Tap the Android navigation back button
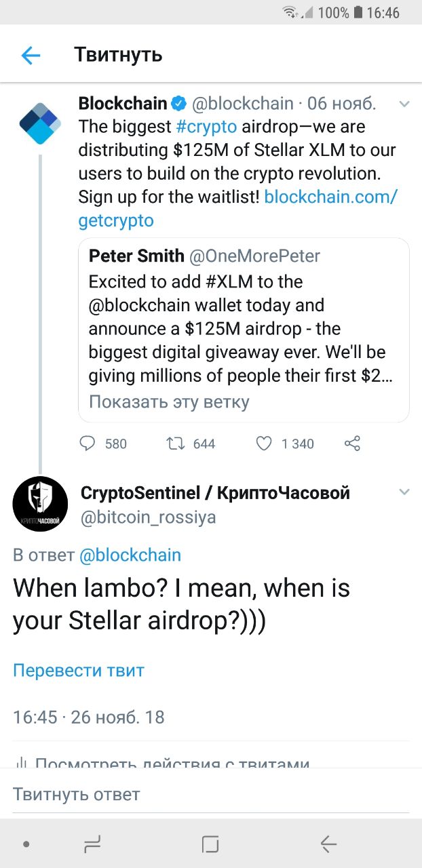This screenshot has height=868, width=422. 328,844
